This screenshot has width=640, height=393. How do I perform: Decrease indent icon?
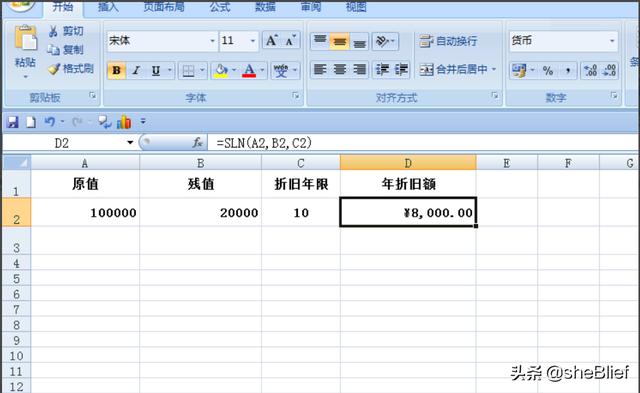(x=382, y=70)
